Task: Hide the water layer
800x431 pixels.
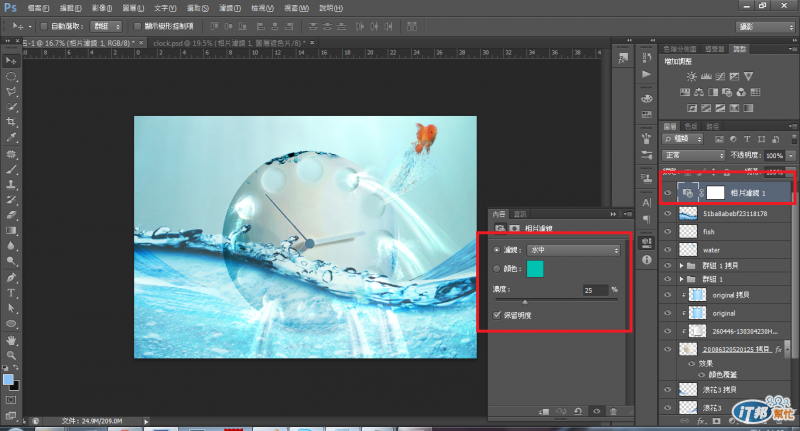Action: point(667,250)
